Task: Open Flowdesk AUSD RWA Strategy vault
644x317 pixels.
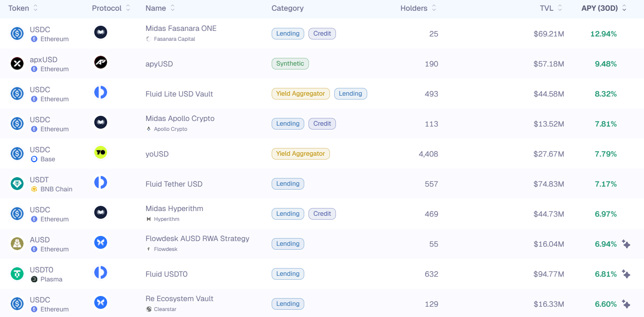Action: pos(198,239)
